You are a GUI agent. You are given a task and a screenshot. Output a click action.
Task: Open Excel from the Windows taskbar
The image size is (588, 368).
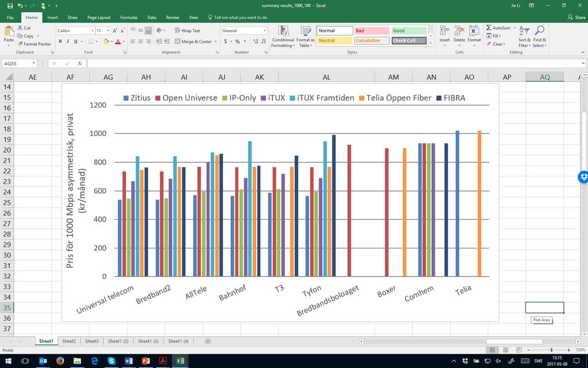tap(180, 361)
